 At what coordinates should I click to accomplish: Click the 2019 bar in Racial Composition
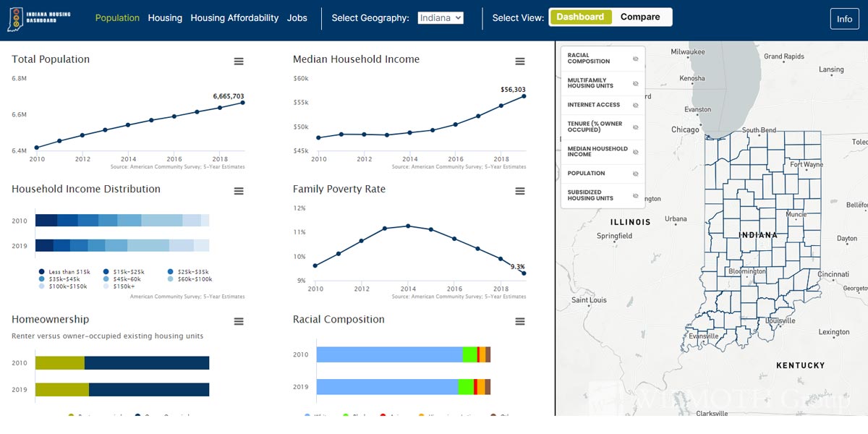[x=404, y=387]
